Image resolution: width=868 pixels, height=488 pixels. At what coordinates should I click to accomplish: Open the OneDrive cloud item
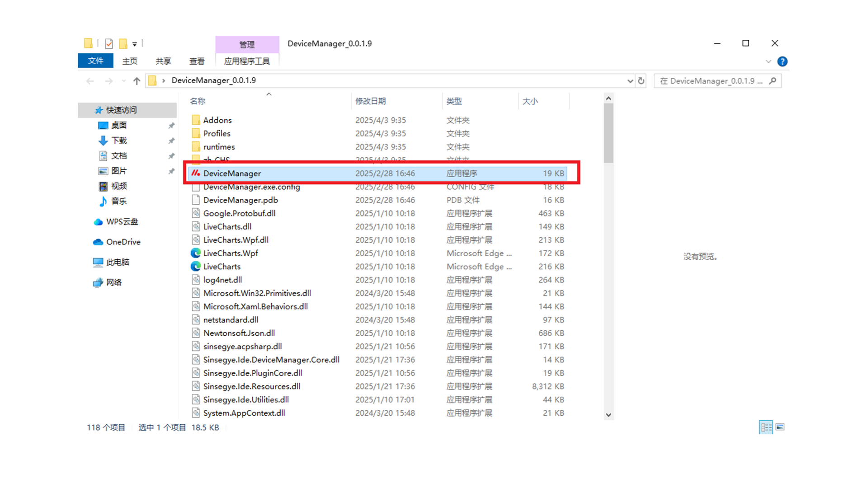tap(123, 242)
